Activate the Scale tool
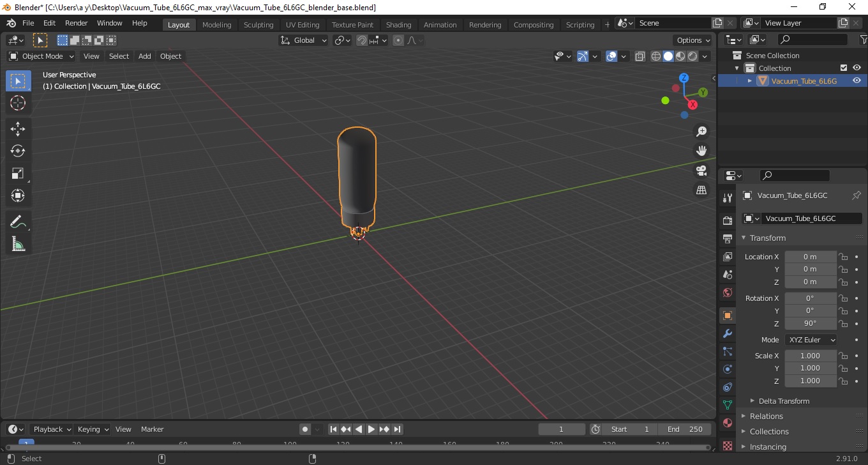The height and width of the screenshot is (465, 868). pyautogui.click(x=18, y=174)
